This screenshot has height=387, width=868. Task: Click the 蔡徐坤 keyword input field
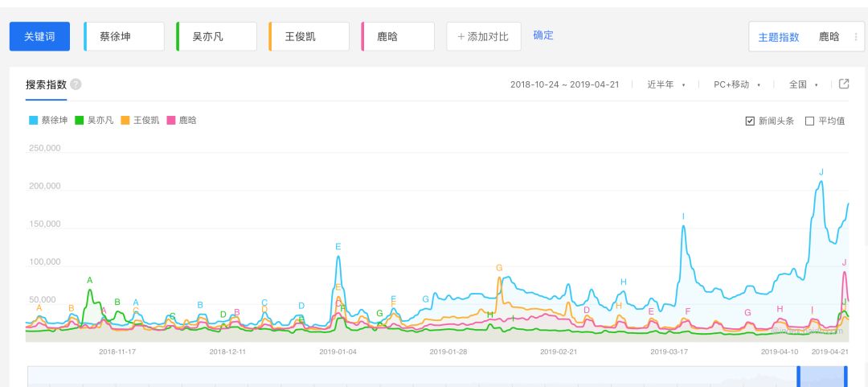click(125, 36)
